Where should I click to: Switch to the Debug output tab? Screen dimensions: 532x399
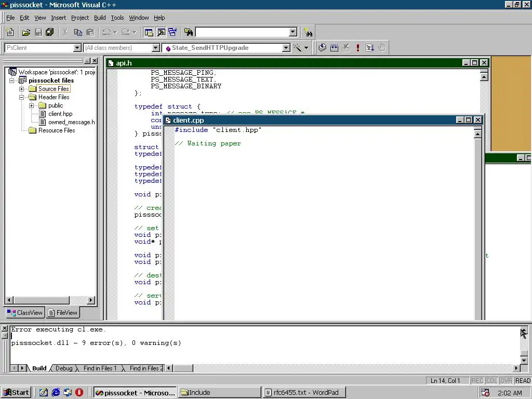click(64, 368)
